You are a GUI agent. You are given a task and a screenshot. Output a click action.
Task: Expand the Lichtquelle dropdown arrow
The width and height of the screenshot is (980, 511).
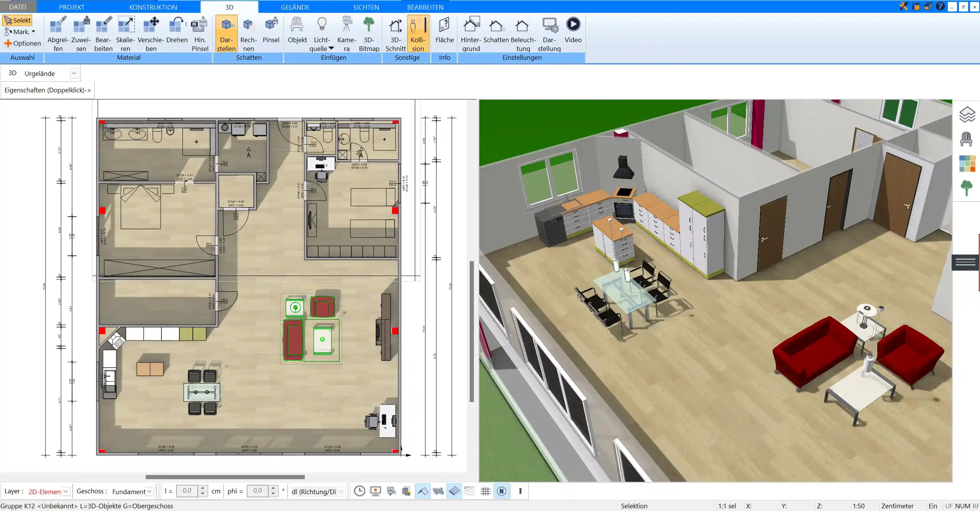pyautogui.click(x=331, y=48)
